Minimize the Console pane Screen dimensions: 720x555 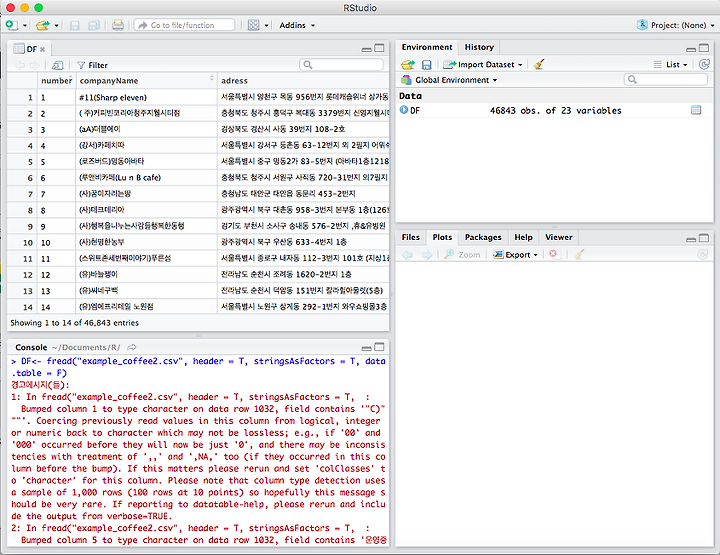pyautogui.click(x=366, y=348)
